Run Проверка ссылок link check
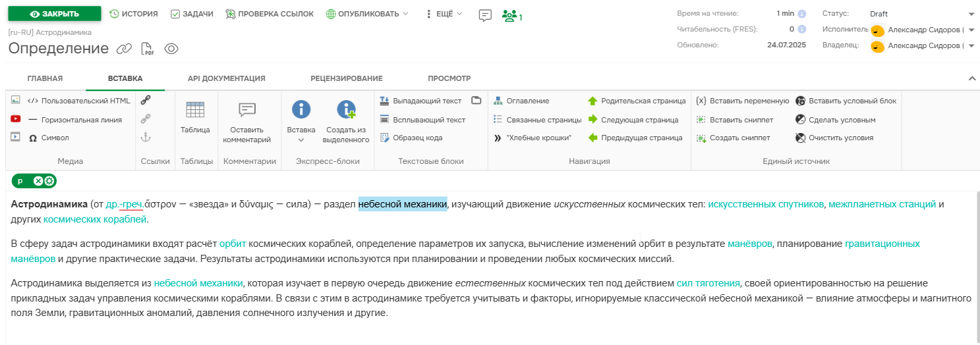 (x=269, y=14)
